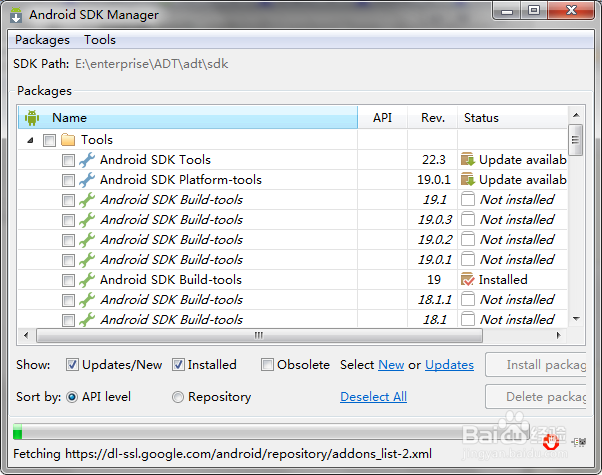Click update available icon for Android SDK Tools
The width and height of the screenshot is (602, 475).
tap(468, 159)
